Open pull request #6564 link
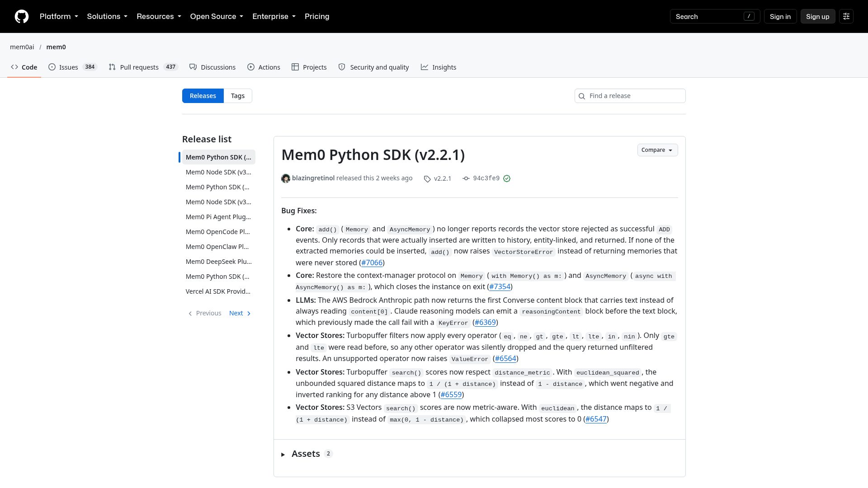Image resolution: width=868 pixels, height=488 pixels. point(505,359)
